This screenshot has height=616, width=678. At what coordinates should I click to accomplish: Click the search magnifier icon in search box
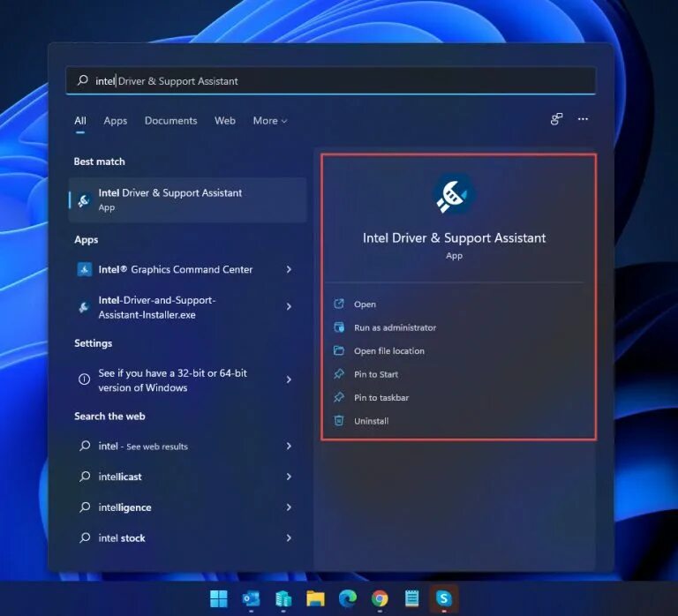(x=83, y=80)
